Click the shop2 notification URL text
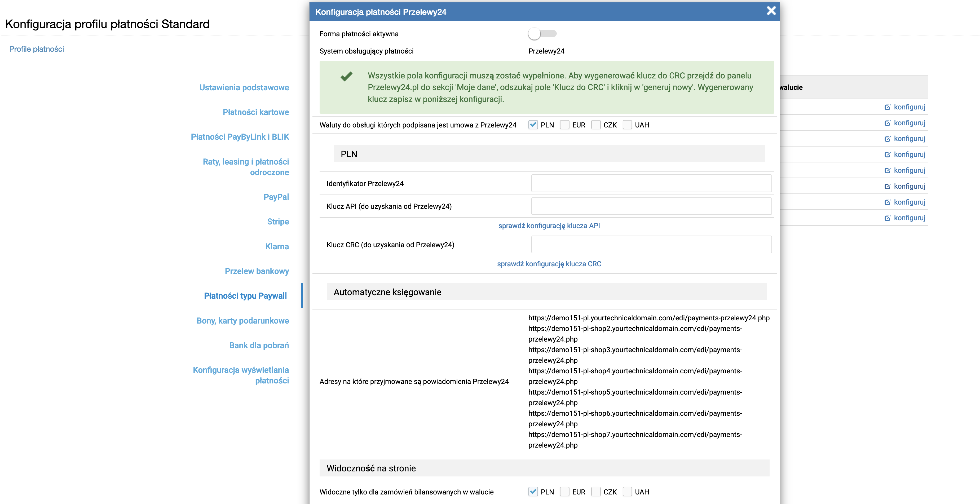The height and width of the screenshot is (504, 980). (635, 334)
